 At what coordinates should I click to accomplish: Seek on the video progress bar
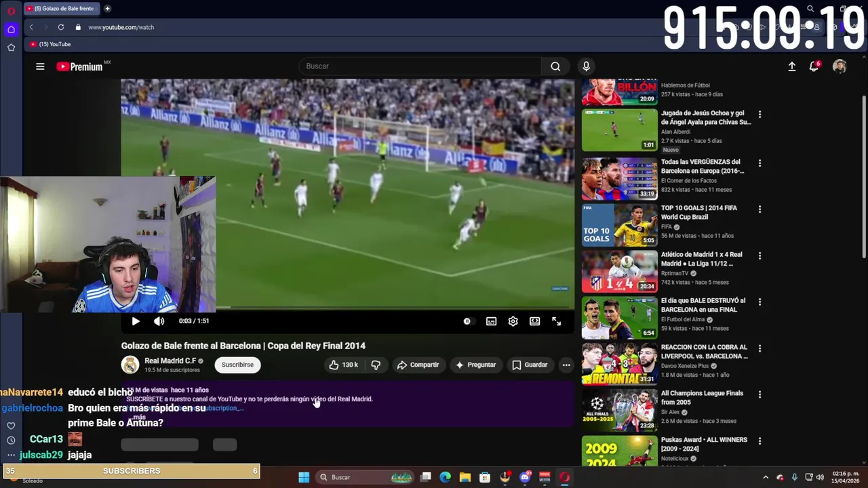[347, 308]
